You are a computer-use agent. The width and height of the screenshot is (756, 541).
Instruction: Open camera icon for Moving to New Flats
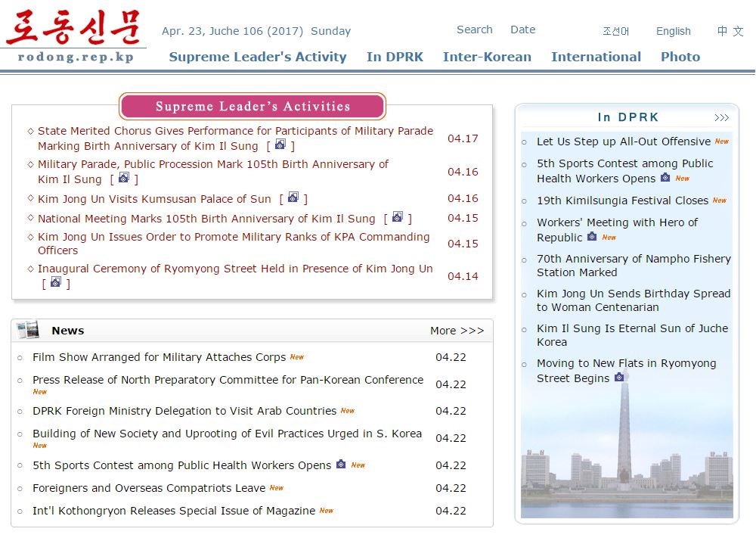point(619,378)
